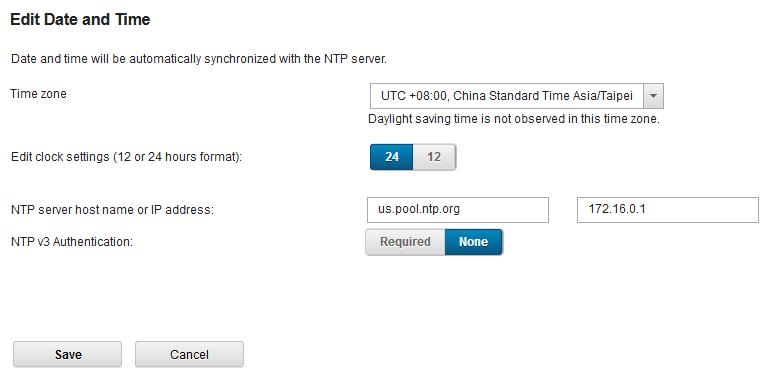
Task: Set NTP v3 Authentication to None
Action: pyautogui.click(x=474, y=242)
